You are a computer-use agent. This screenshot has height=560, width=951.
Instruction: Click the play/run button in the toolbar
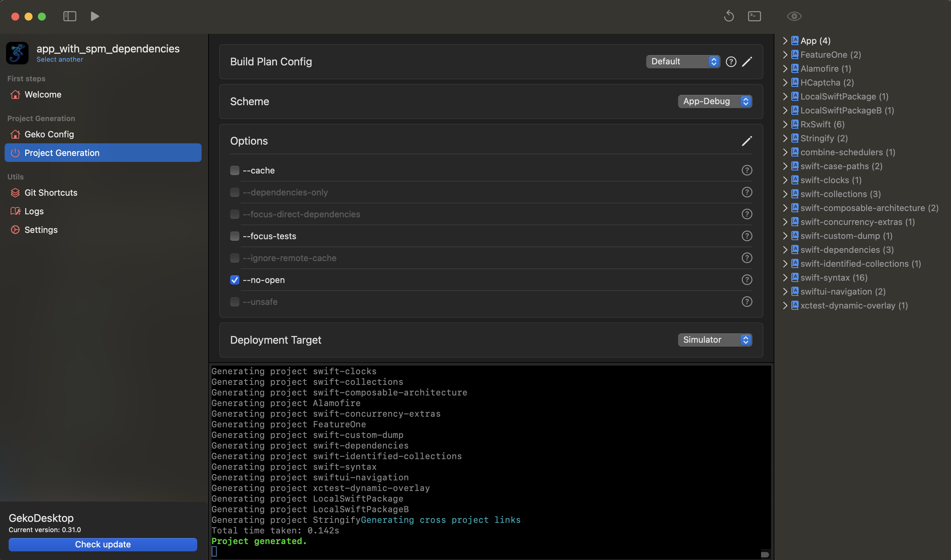(95, 16)
